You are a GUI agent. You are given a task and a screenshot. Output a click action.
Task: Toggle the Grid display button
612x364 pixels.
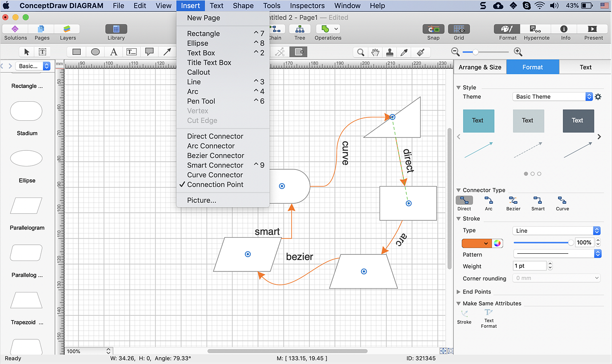tap(458, 30)
